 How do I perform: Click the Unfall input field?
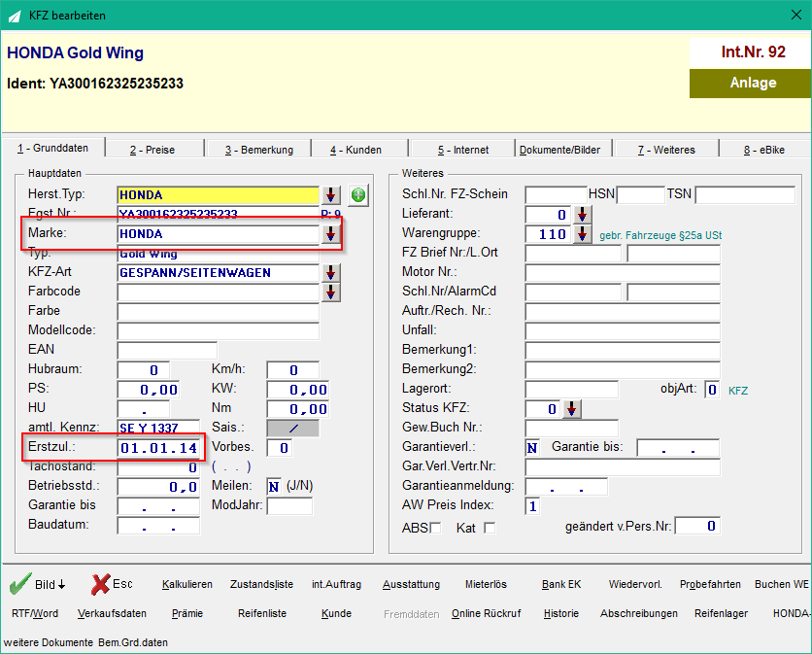pyautogui.click(x=623, y=331)
